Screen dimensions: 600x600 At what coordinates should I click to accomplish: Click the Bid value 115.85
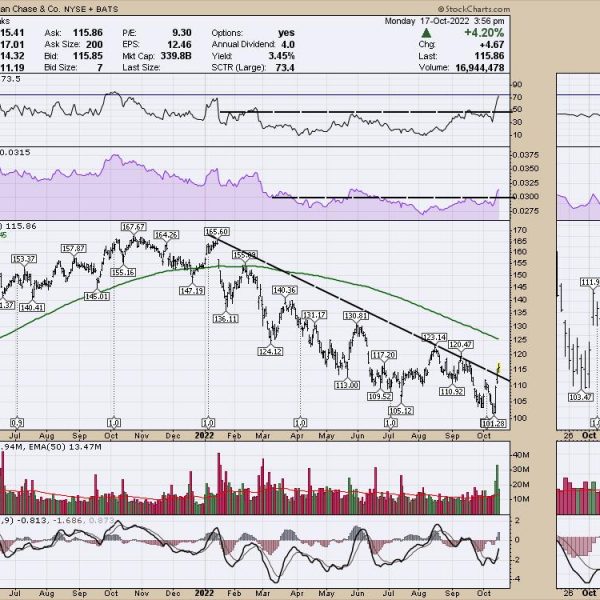tap(88, 56)
